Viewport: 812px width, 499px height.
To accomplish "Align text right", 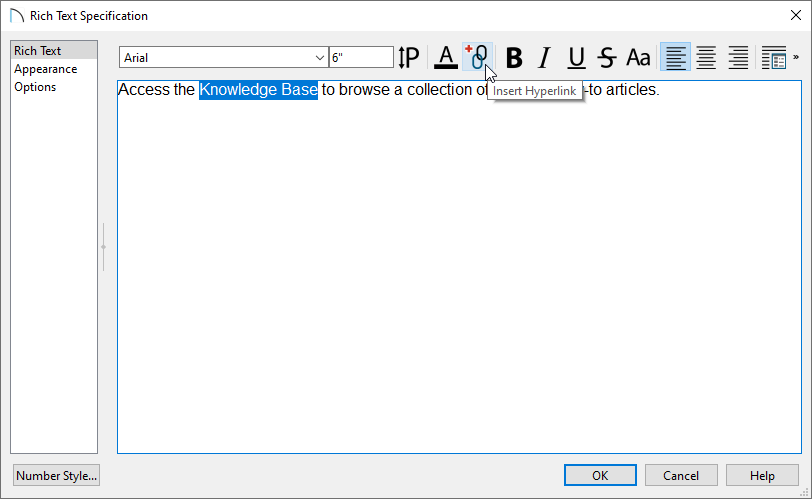I will coord(738,57).
